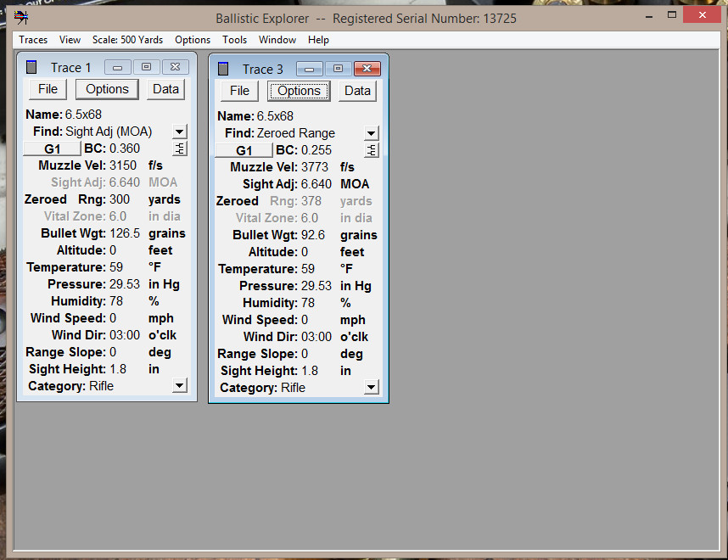Open the Category dropdown in Trace 1
The image size is (728, 560).
(x=180, y=385)
